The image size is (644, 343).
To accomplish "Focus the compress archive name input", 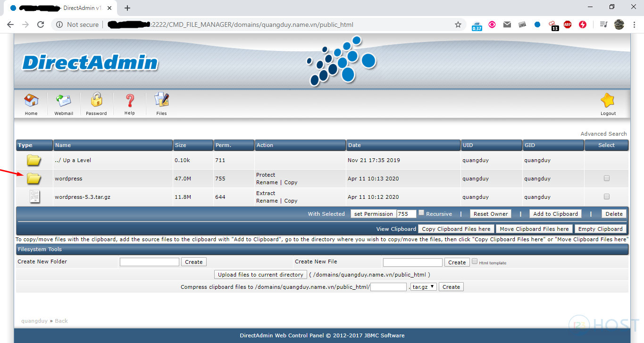I will [388, 287].
